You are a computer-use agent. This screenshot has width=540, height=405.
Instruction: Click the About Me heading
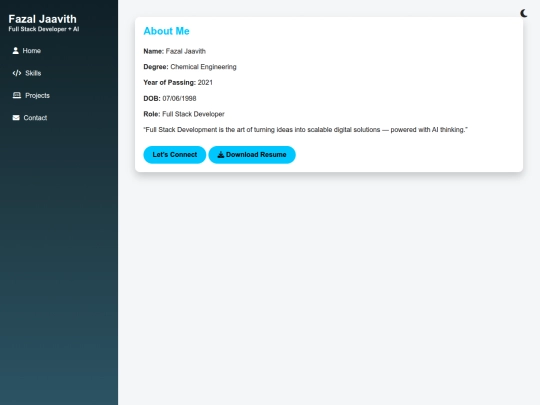[x=166, y=31]
